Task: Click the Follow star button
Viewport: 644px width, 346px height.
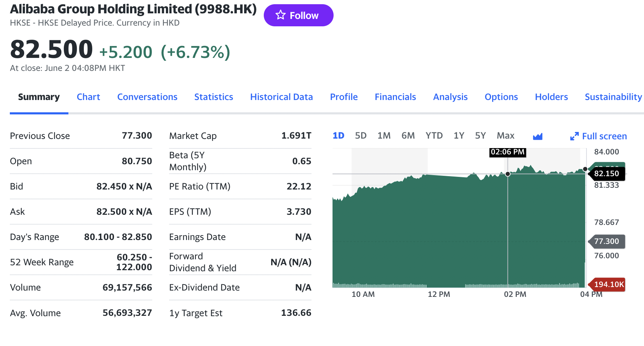Action: (x=298, y=15)
